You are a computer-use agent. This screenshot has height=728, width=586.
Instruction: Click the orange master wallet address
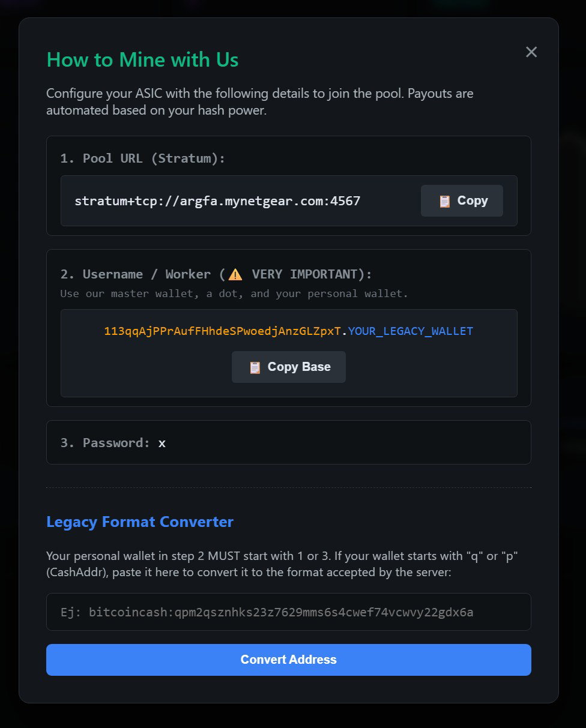click(223, 331)
